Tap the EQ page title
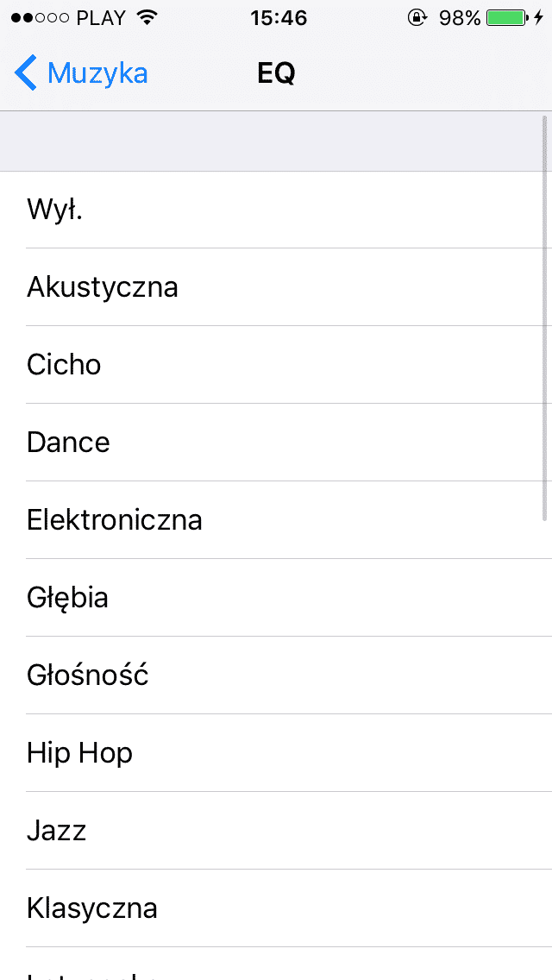 coord(276,73)
